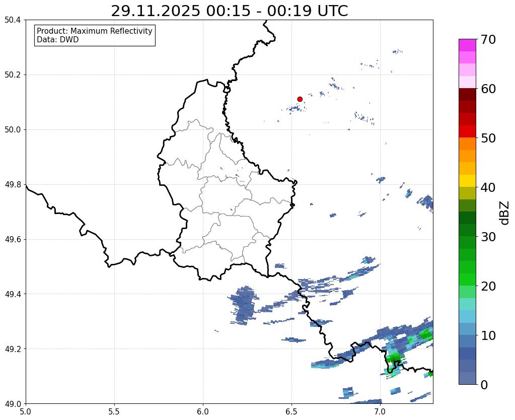
Task: Pick the steel blue colorbar segment below 10
Action: click(467, 341)
